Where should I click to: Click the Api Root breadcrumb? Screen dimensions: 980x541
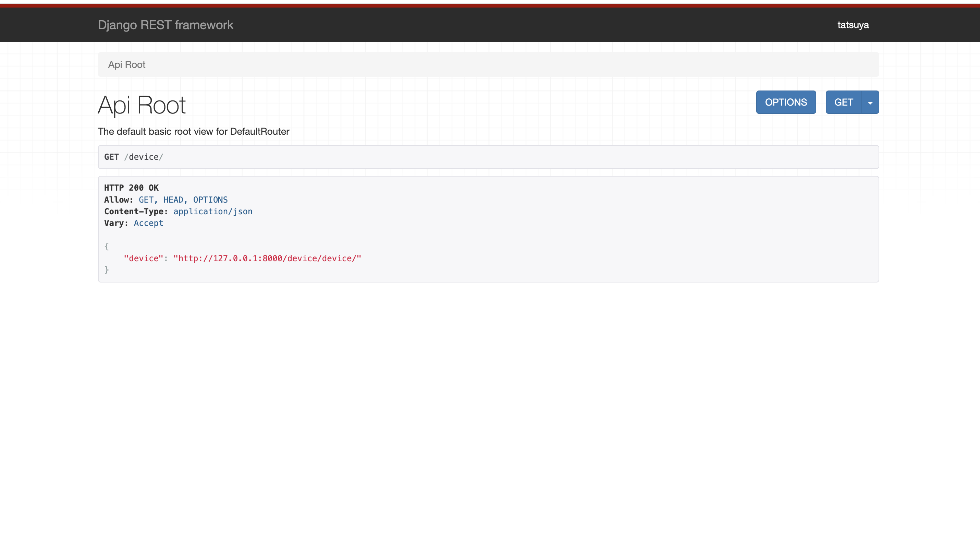(x=127, y=65)
